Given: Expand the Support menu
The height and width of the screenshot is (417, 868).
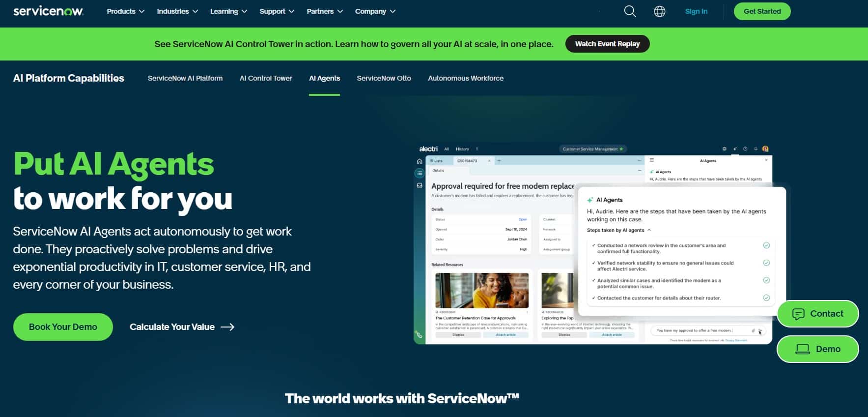Looking at the screenshot, I should pos(277,11).
